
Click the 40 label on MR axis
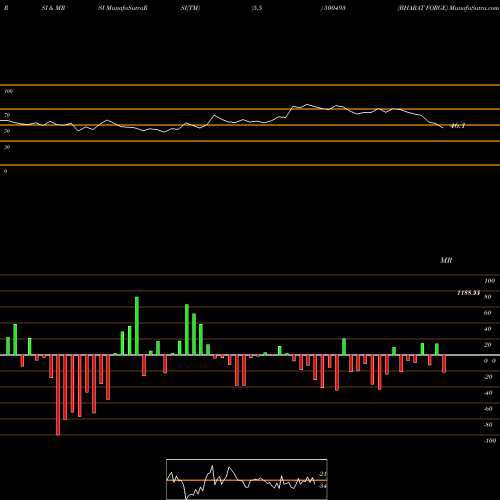point(488,329)
